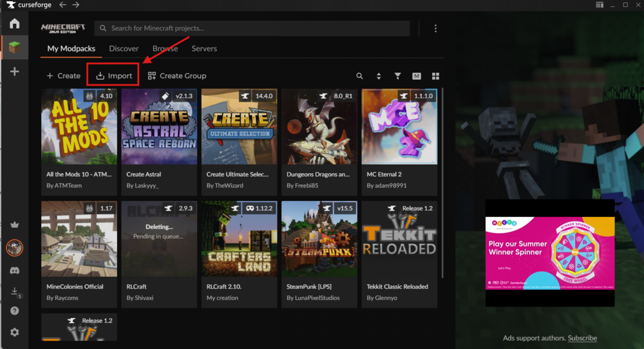Screen dimensions: 644x349
Task: Click the magnifier search icon above modpacks
Action: coord(359,76)
